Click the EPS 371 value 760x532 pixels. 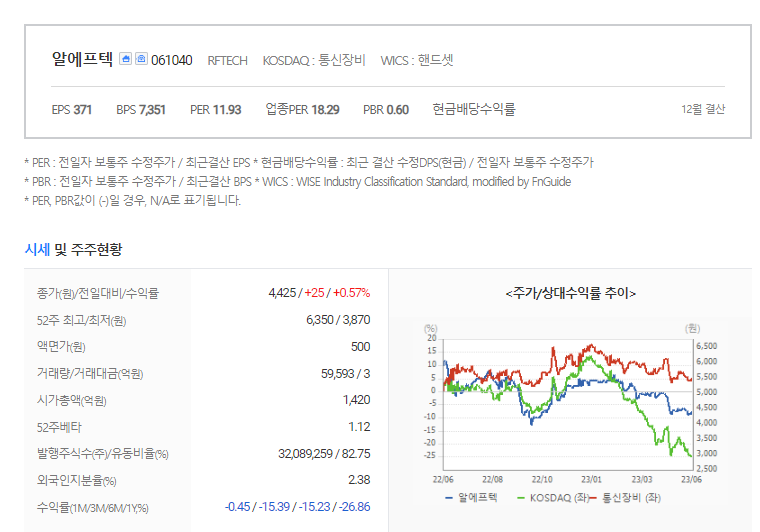(71, 110)
